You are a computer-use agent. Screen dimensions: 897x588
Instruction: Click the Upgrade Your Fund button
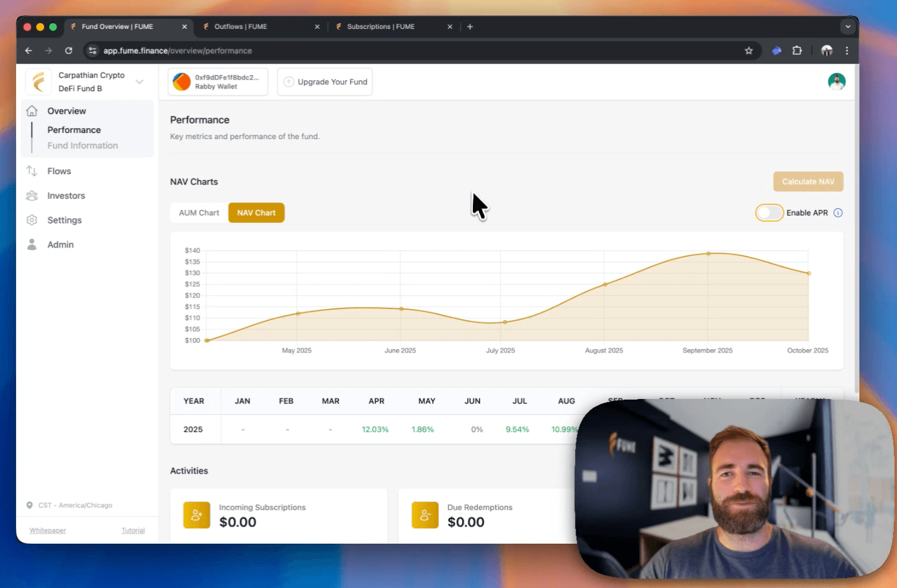tap(325, 82)
